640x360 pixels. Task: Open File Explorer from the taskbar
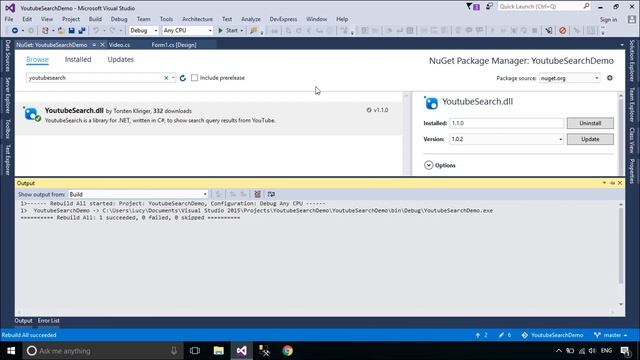point(218,351)
